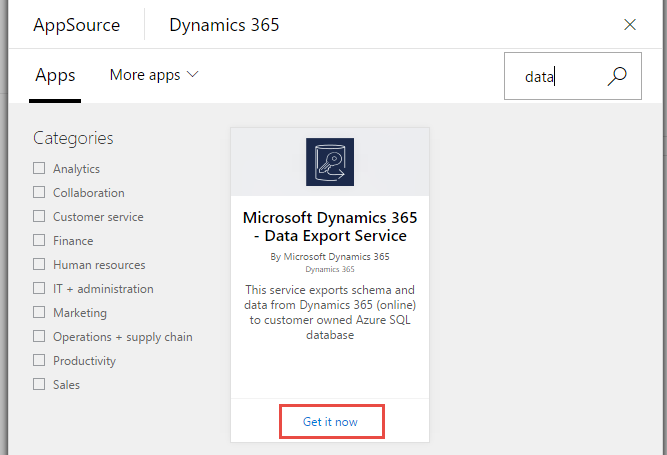Check the Marketing category
667x455 pixels.
click(x=39, y=312)
